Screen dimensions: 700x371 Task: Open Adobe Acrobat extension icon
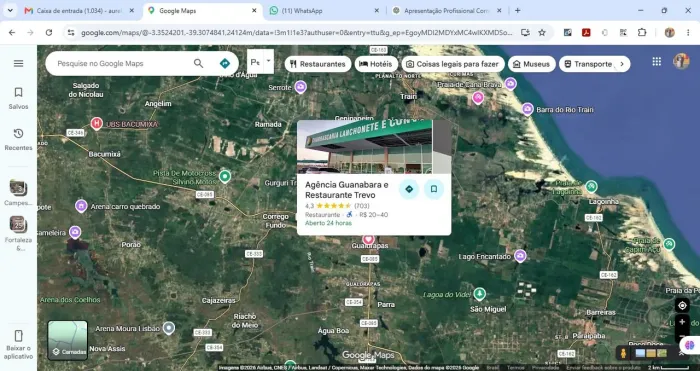coord(586,33)
